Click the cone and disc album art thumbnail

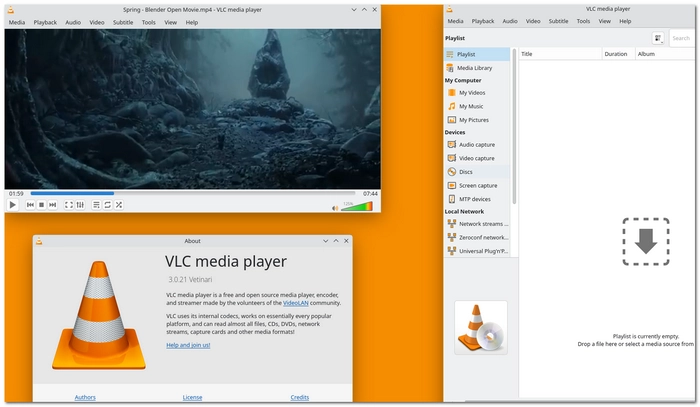[481, 328]
